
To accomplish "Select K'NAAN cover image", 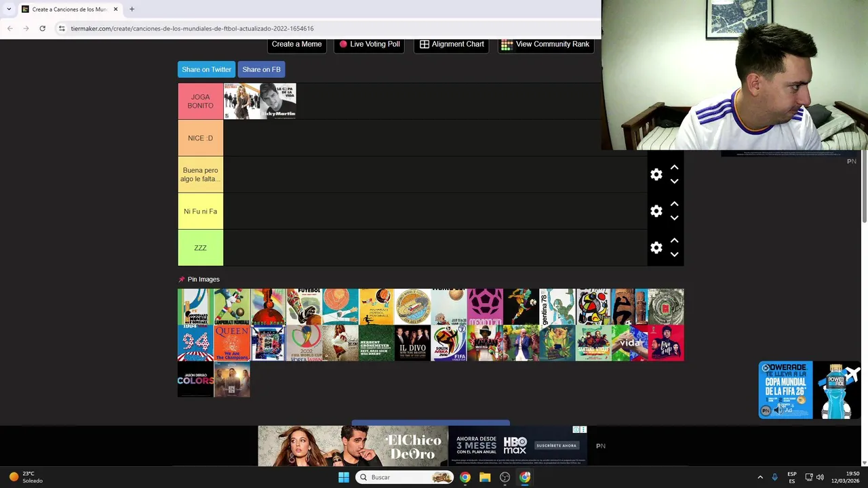I will 485,343.
